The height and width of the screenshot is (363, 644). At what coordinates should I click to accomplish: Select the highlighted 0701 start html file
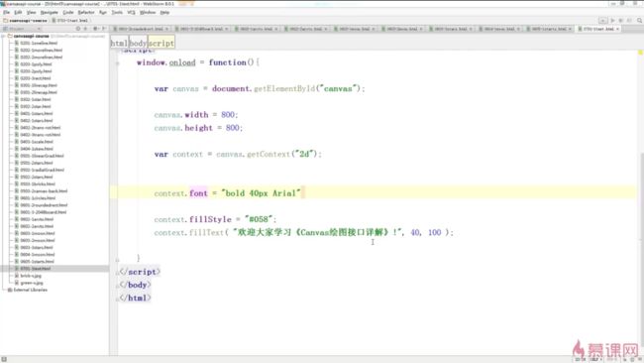[36, 269]
